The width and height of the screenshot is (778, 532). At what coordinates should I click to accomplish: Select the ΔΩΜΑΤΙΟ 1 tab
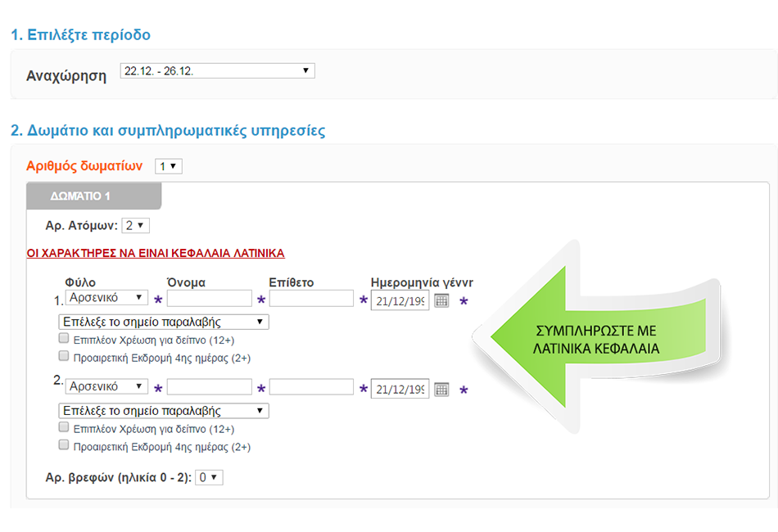(93, 196)
